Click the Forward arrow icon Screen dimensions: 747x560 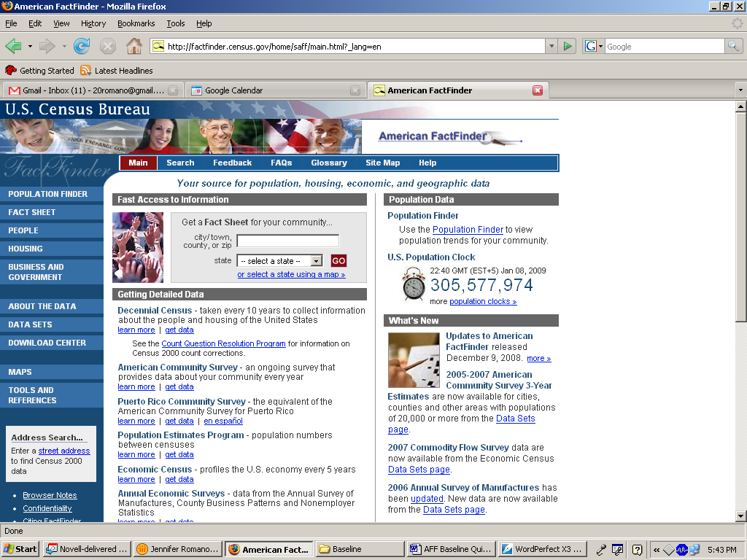(x=47, y=46)
